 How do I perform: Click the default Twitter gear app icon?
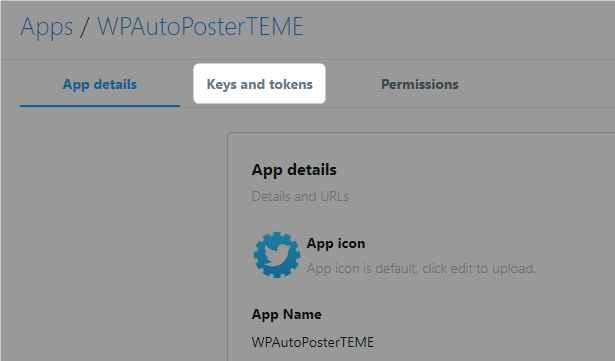(277, 255)
